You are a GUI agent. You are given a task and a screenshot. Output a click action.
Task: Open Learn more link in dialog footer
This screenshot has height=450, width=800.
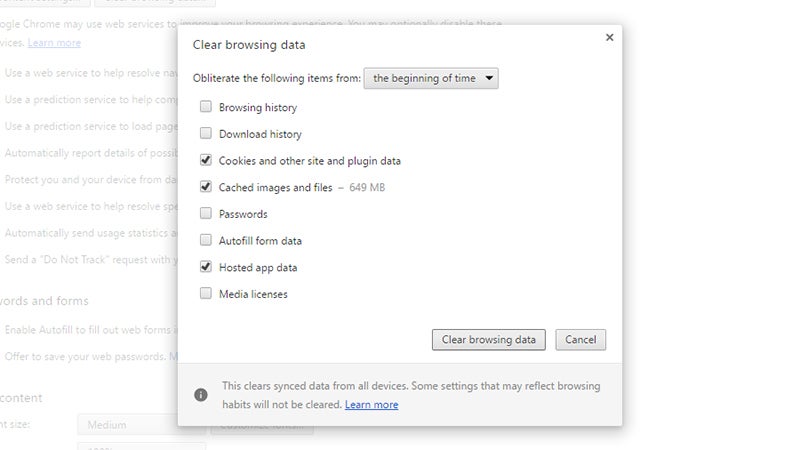point(371,405)
